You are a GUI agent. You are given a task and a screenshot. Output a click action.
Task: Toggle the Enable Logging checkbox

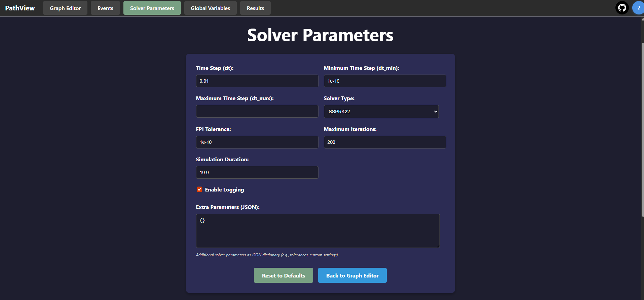(x=199, y=189)
